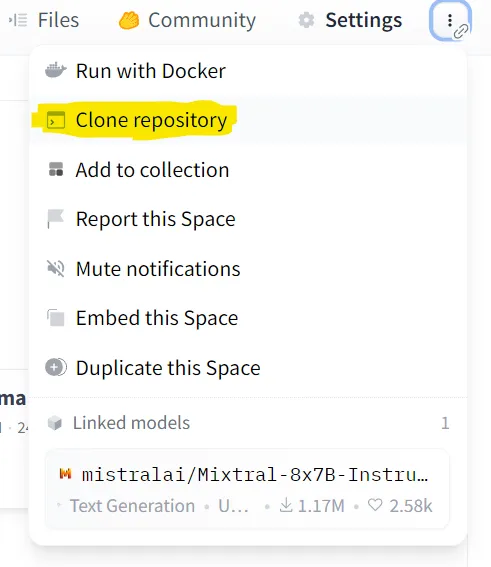Click the Mistral logo icon on the model card
The image size is (491, 567).
(x=65, y=474)
